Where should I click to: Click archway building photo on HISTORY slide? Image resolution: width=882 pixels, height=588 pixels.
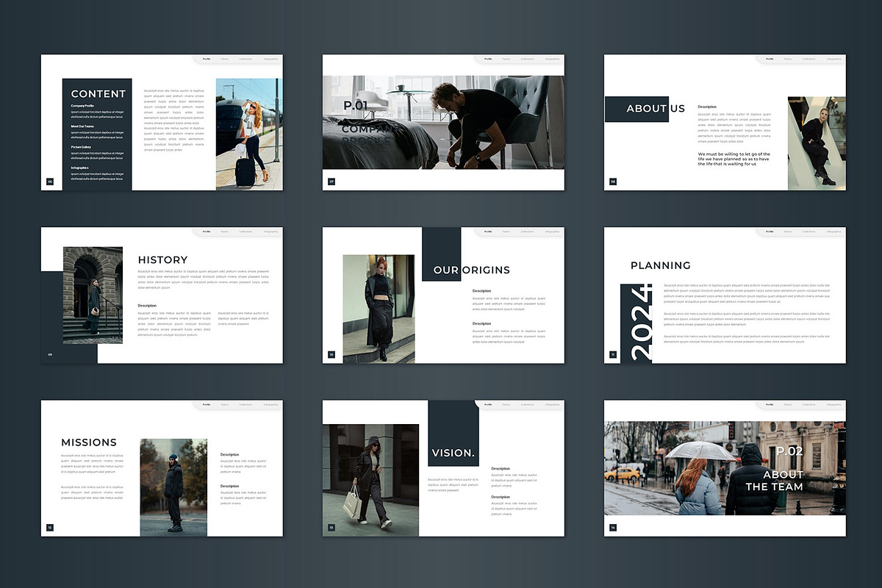(93, 295)
